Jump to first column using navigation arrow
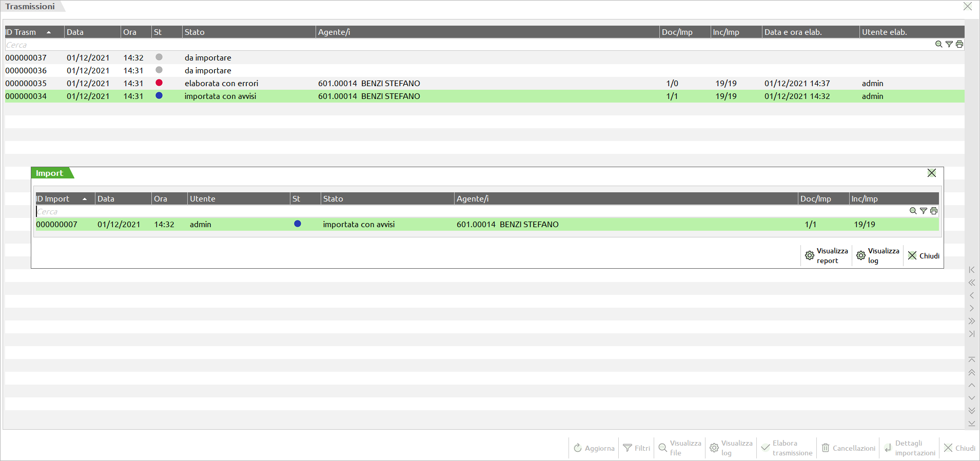The image size is (980, 461). coord(971,270)
